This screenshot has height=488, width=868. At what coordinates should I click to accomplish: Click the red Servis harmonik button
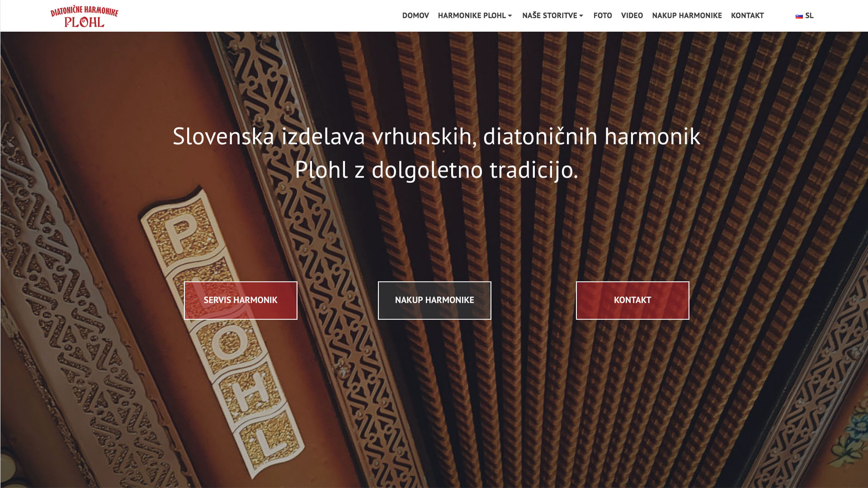241,300
